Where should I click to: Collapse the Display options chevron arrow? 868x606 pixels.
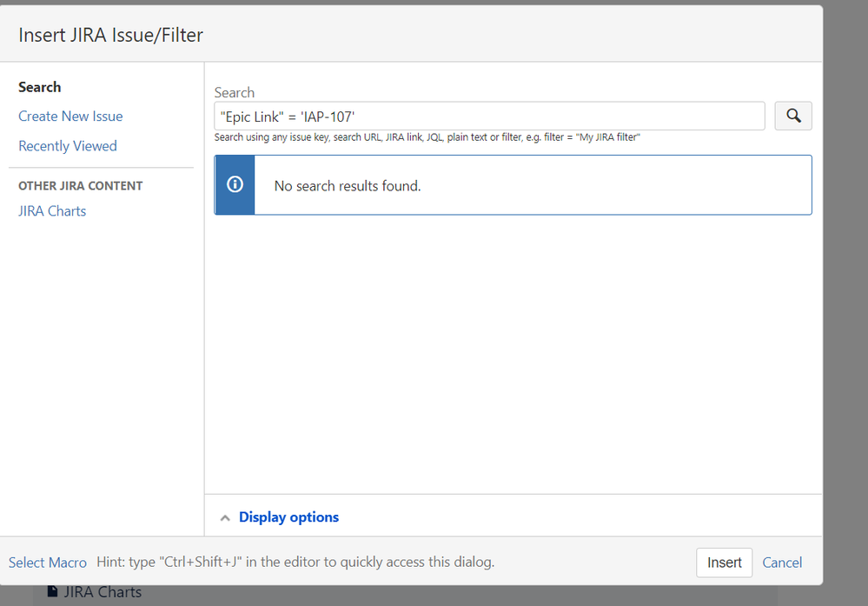(225, 517)
